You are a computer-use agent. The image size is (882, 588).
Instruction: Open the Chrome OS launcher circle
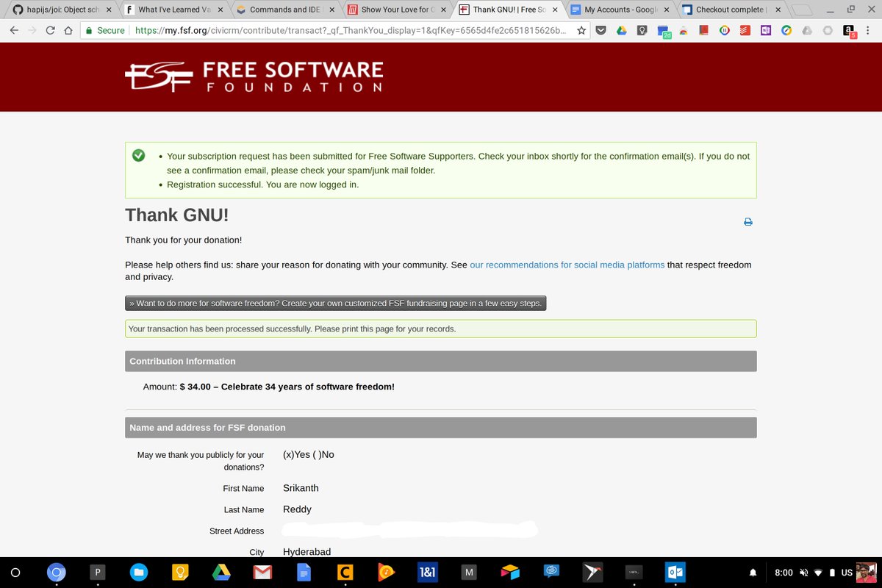[x=15, y=573]
